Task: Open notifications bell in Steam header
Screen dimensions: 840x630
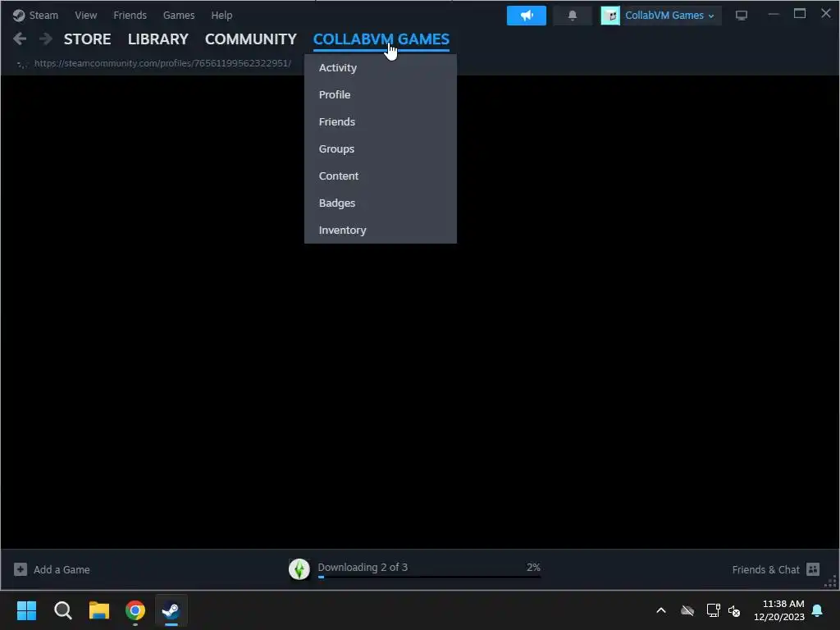Action: tap(572, 16)
